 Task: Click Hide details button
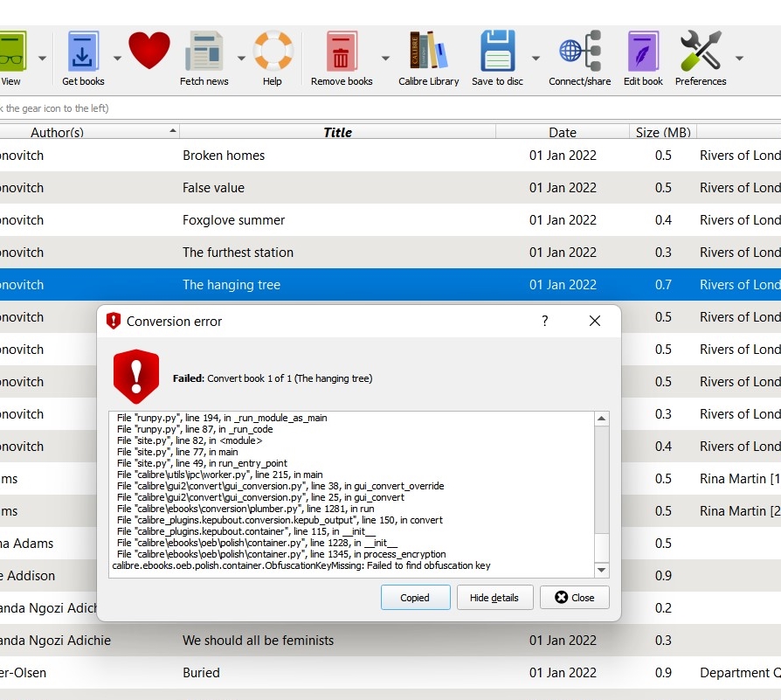pos(494,598)
